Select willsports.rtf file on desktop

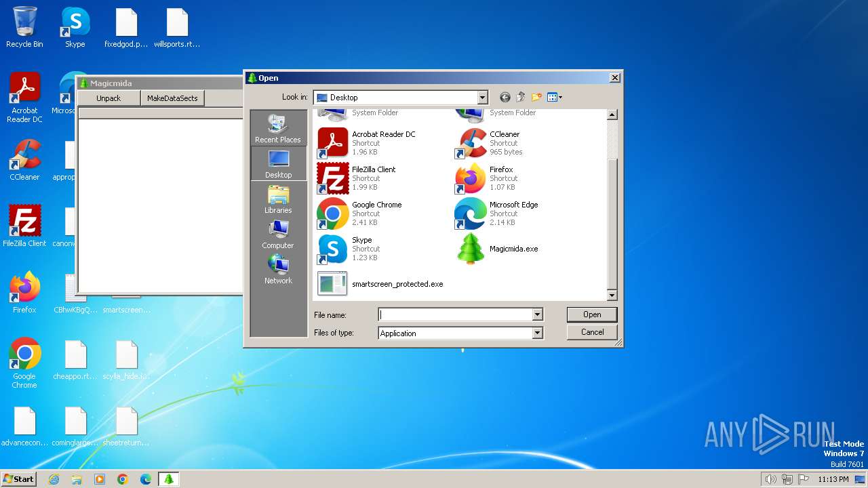tap(177, 27)
